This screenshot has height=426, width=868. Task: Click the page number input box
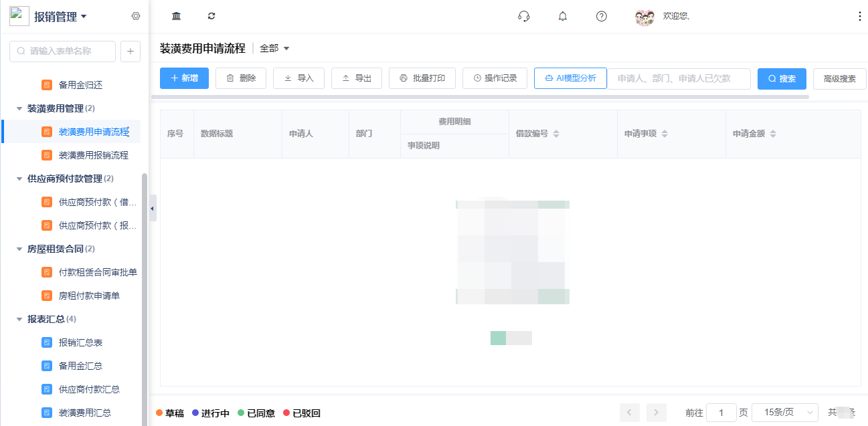pos(721,413)
